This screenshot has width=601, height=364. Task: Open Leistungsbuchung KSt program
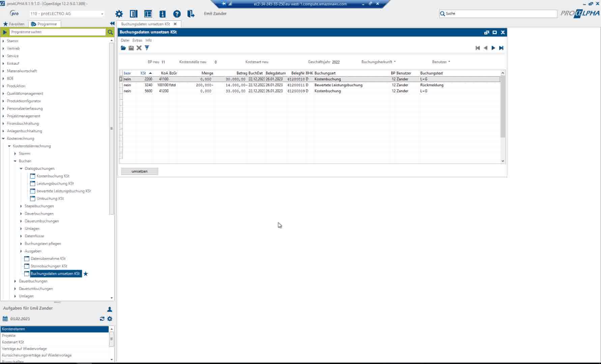55,184
